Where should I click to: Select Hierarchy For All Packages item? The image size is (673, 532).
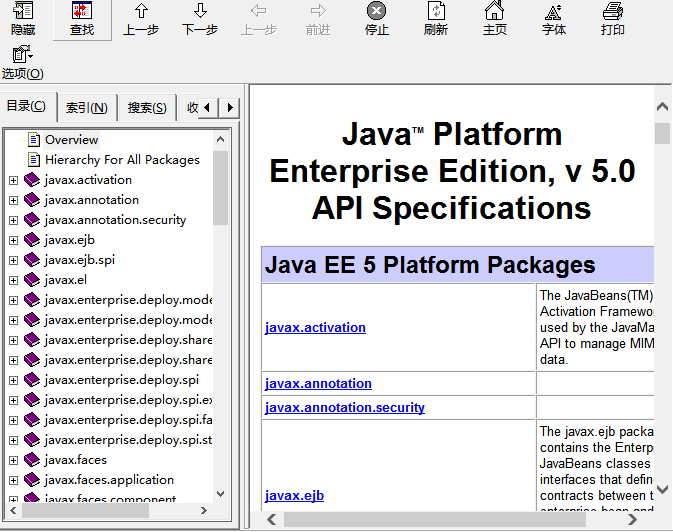(x=122, y=160)
